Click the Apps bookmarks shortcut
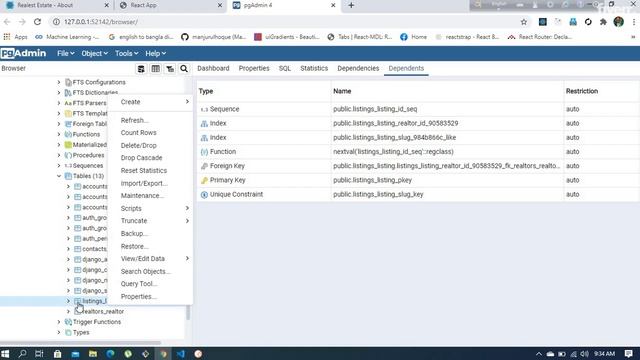Viewport: 640px width, 360px height. pyautogui.click(x=16, y=37)
